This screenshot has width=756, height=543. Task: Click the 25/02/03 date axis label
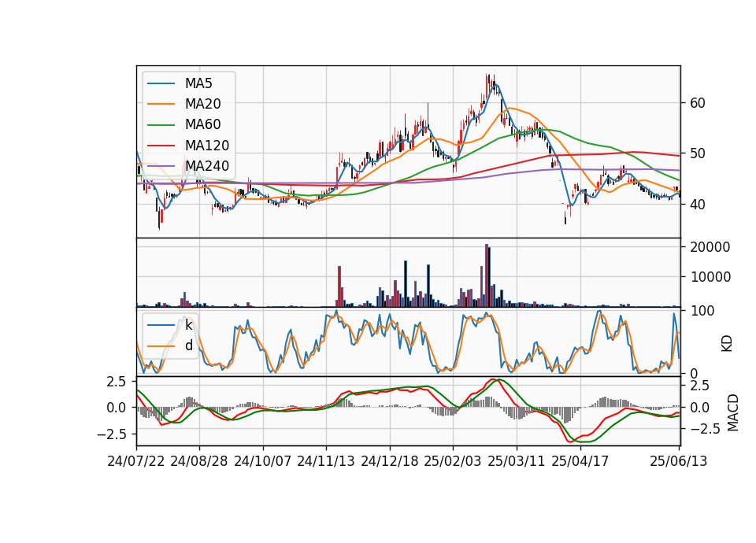[x=453, y=461]
